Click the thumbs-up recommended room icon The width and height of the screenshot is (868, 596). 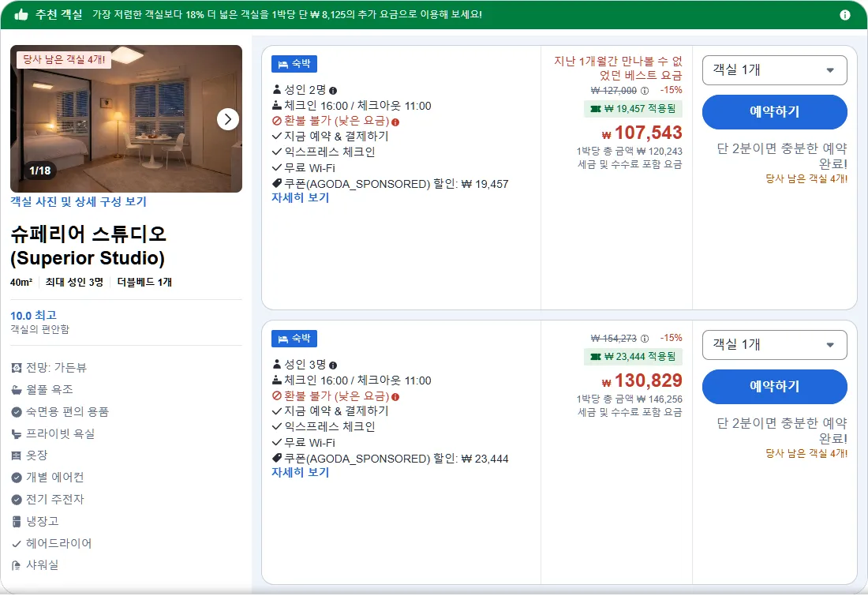(x=21, y=14)
